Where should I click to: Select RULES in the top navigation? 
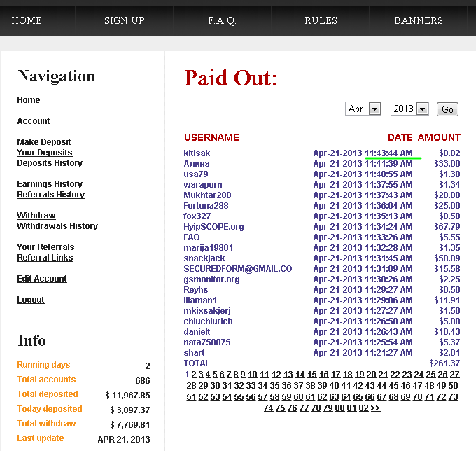coord(321,20)
